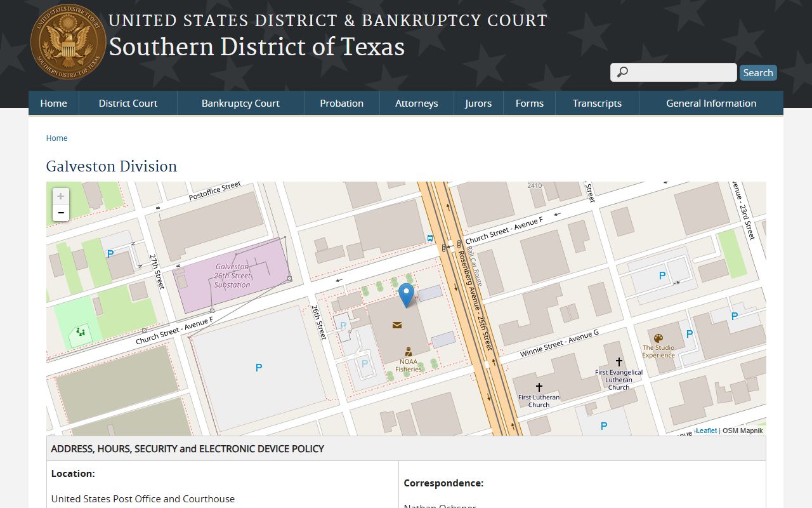This screenshot has height=508, width=812.
Task: Open the General Information menu
Action: pyautogui.click(x=711, y=104)
